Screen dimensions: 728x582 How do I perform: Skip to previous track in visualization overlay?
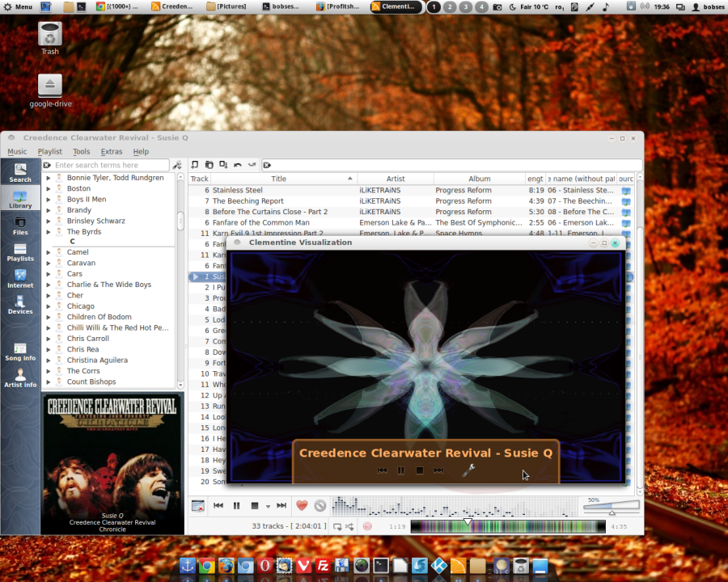click(x=382, y=470)
